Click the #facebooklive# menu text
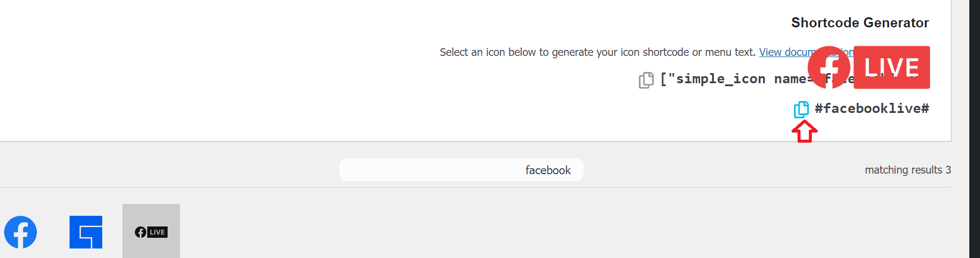The height and width of the screenshot is (258, 980). coord(871,108)
